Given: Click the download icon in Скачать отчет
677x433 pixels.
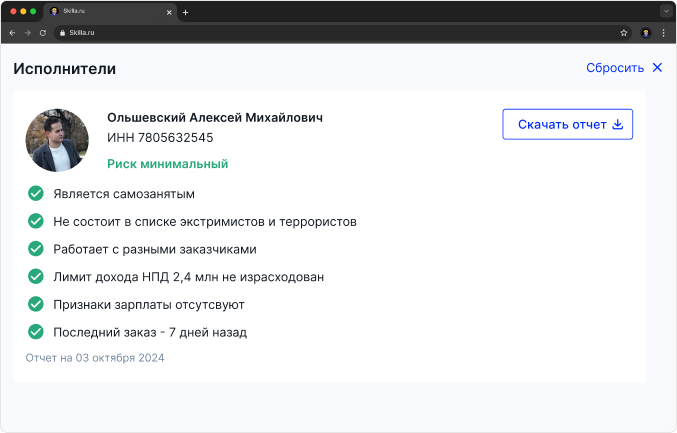Looking at the screenshot, I should point(618,124).
